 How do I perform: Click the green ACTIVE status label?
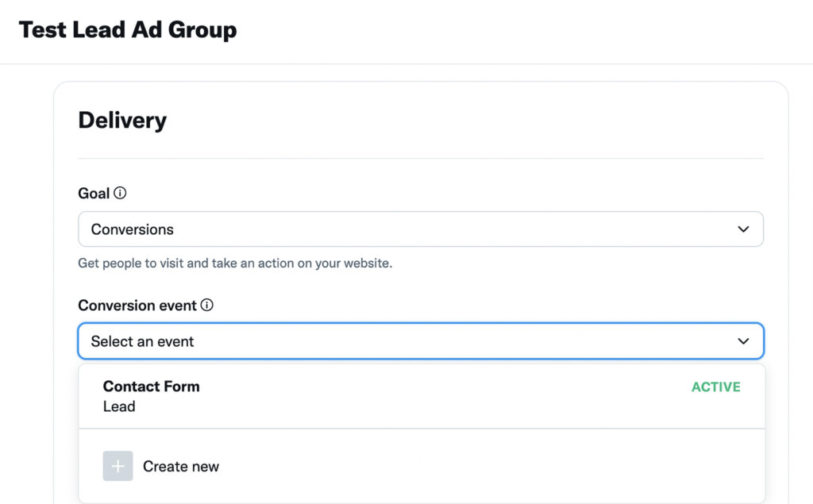[715, 387]
